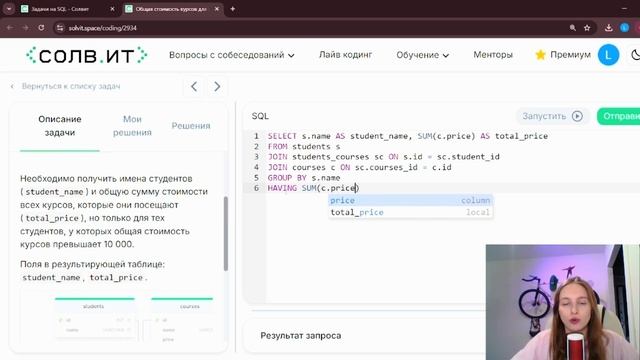
Task: Click the SOLV.IT site logo
Action: point(87,55)
